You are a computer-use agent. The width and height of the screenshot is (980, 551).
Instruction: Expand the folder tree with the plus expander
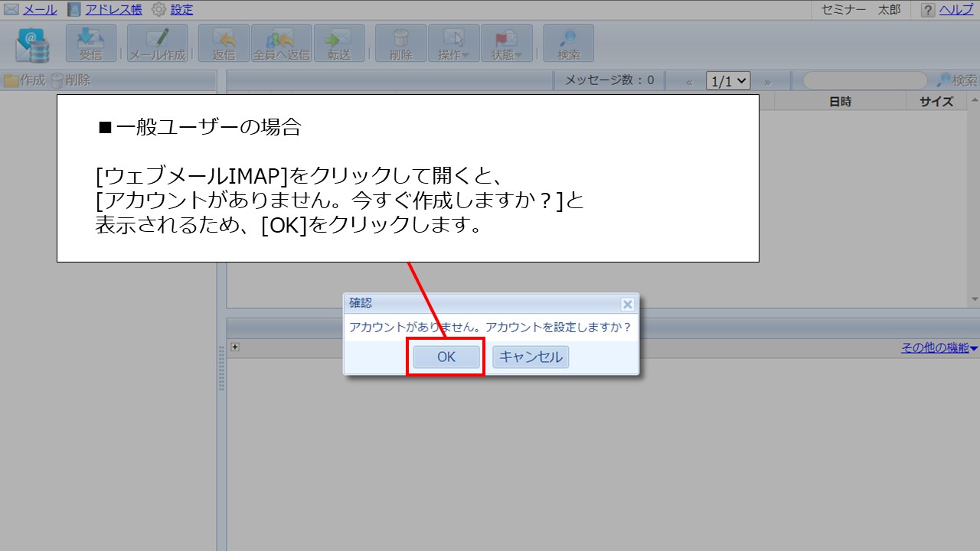pos(234,346)
